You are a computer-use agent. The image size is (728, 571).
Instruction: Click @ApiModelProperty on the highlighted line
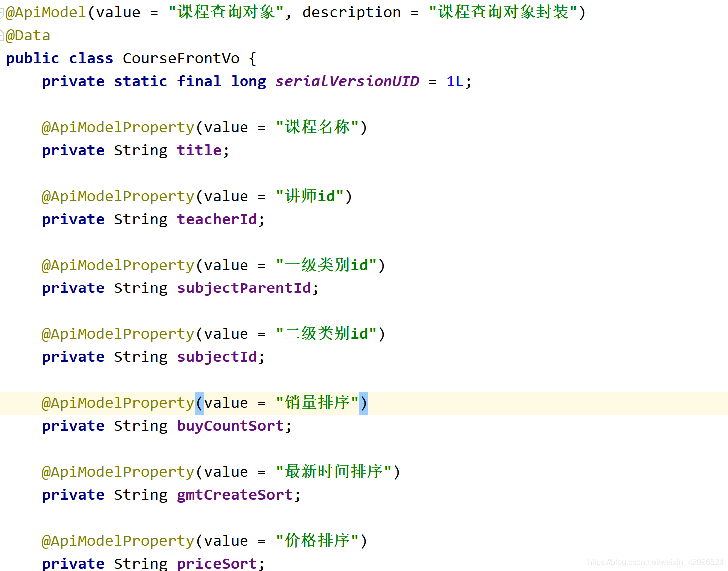coord(118,403)
